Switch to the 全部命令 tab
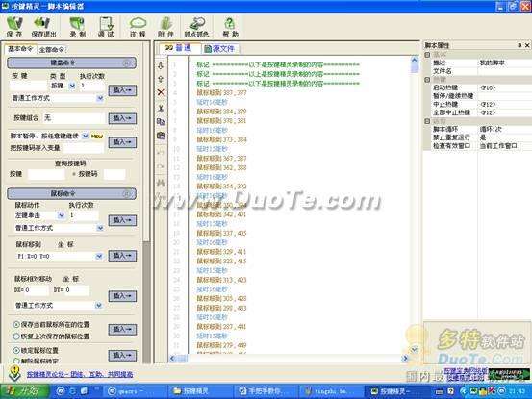532x399 pixels. coord(52,50)
